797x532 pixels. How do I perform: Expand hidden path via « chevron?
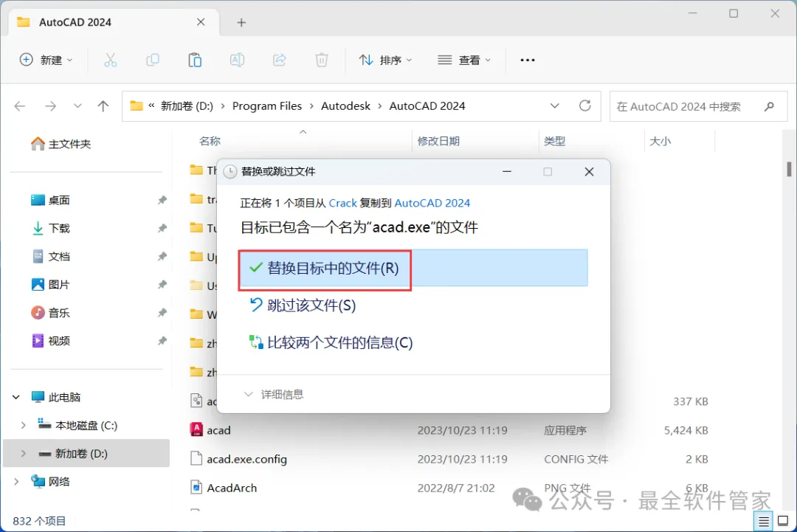pyautogui.click(x=151, y=106)
